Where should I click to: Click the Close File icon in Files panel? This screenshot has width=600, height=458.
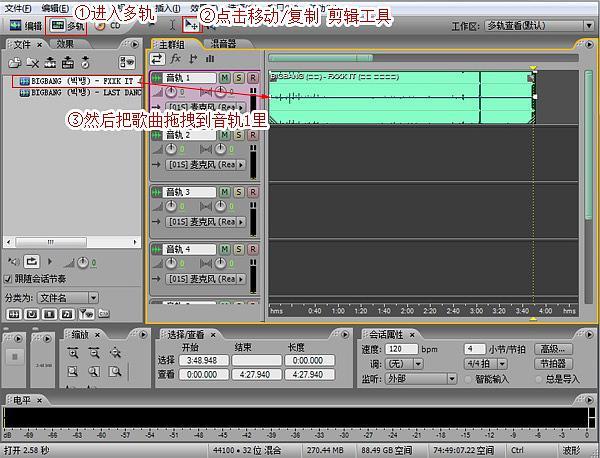click(x=33, y=62)
